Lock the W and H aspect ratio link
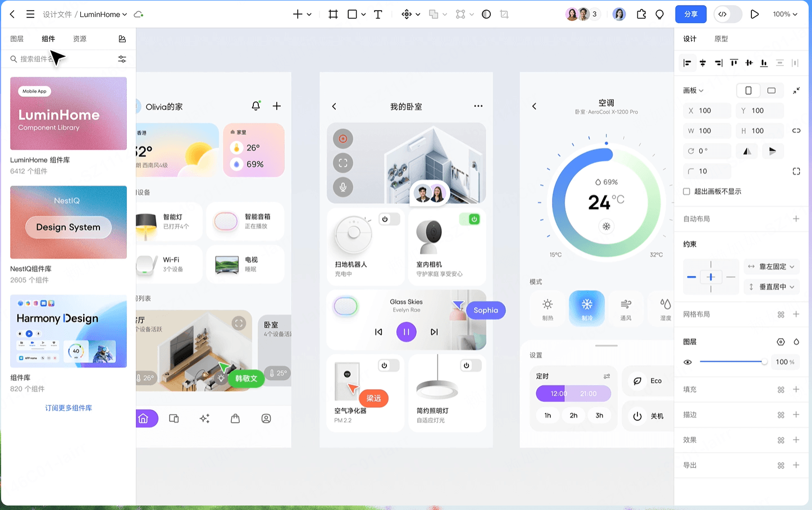The height and width of the screenshot is (510, 812). pos(796,130)
